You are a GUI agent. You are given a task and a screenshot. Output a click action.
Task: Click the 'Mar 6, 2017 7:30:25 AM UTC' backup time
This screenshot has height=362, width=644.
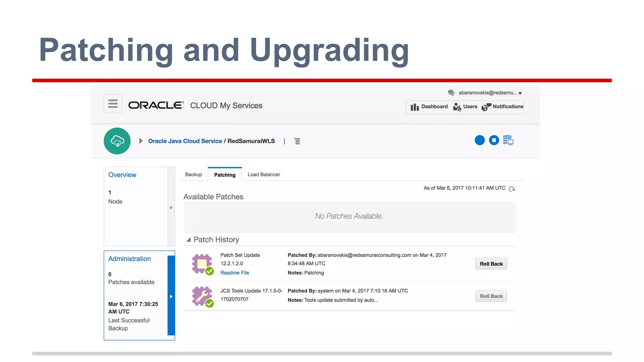point(133,308)
